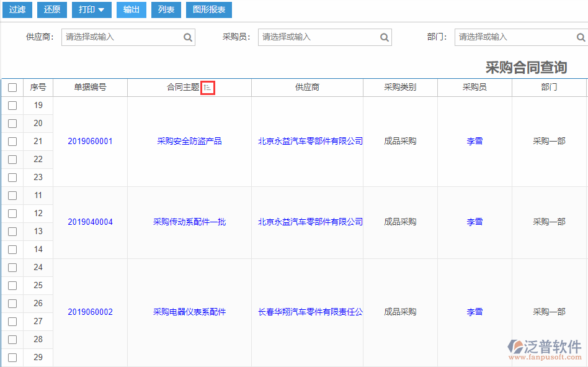Viewport: 588px width, 367px height.
Task: Sort by the 合同主题 column icon
Action: [207, 88]
